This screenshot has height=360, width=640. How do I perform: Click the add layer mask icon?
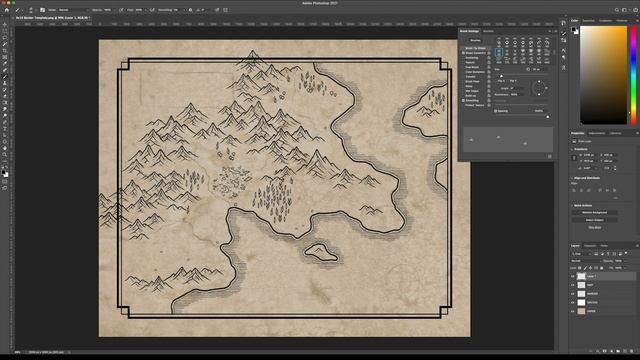605,351
